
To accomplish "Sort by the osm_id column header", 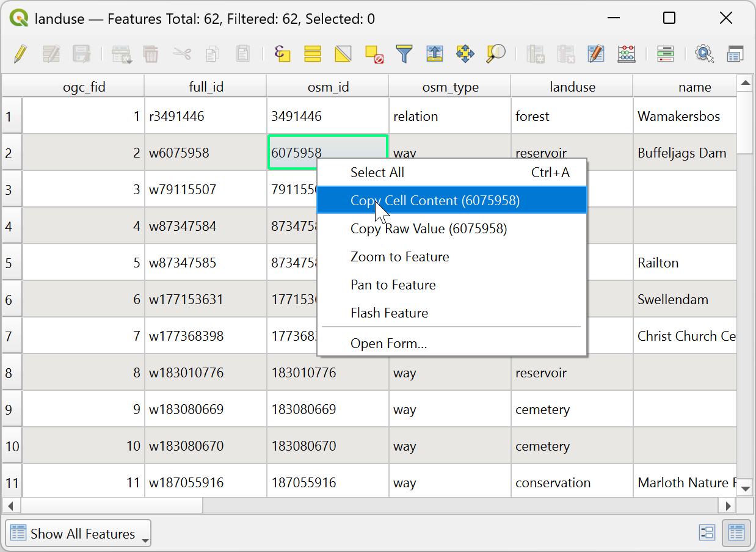I will pyautogui.click(x=328, y=87).
